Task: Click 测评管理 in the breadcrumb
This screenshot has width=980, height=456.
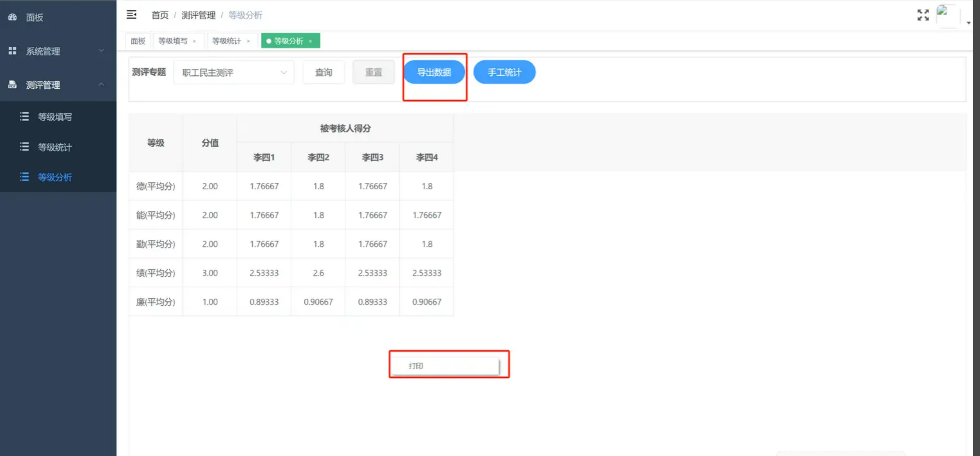Action: point(198,15)
